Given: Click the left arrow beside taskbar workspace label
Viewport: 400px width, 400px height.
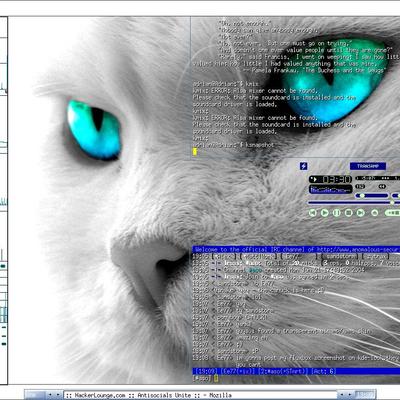Looking at the screenshot, I should pos(50,395).
